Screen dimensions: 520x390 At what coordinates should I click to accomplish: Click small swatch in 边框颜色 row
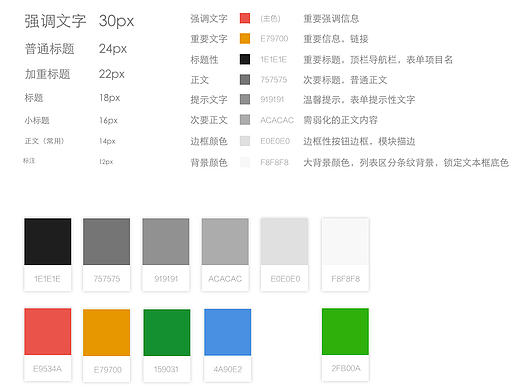(245, 141)
